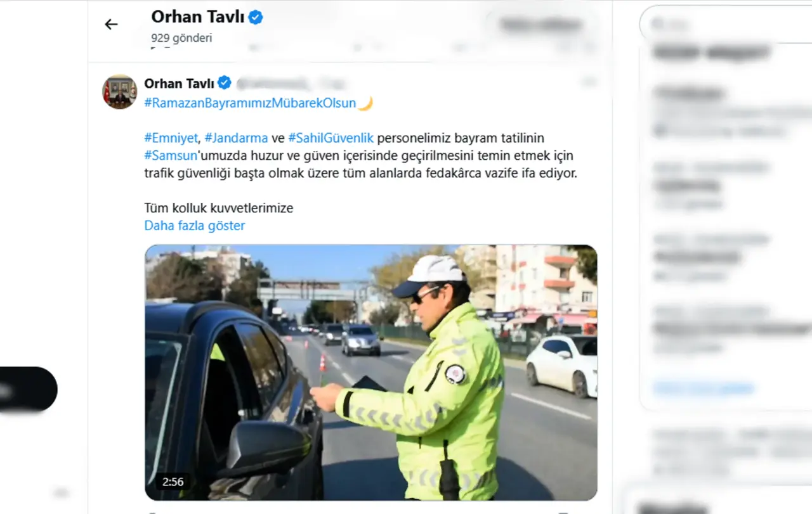Open the #SahilGüvenlik hashtag
The image size is (812, 514).
(331, 138)
